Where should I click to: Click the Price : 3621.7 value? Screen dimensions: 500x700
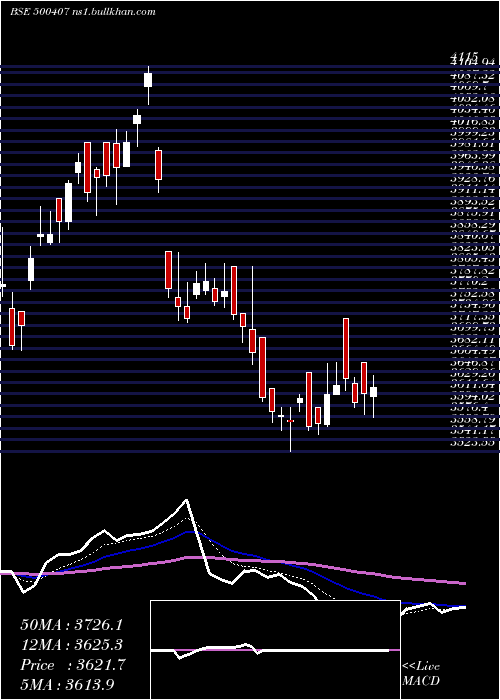point(72,665)
